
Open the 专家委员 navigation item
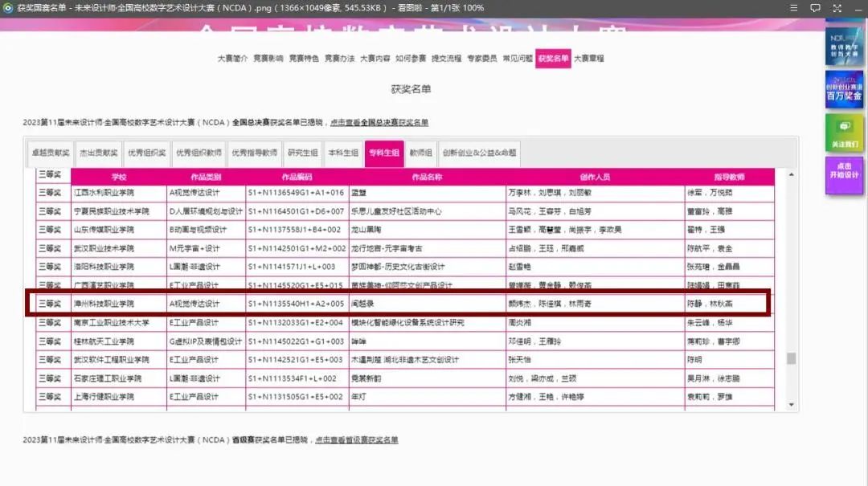(x=482, y=58)
